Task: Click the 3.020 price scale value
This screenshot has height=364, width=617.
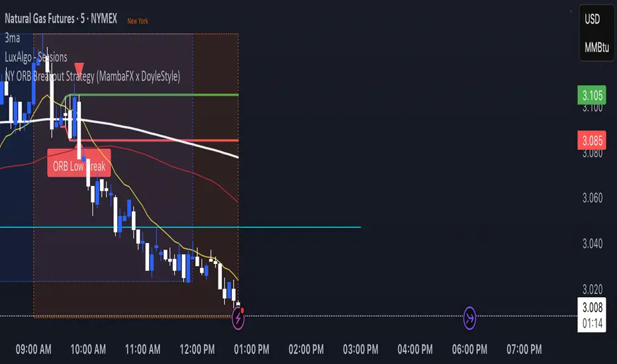Action: click(x=593, y=290)
